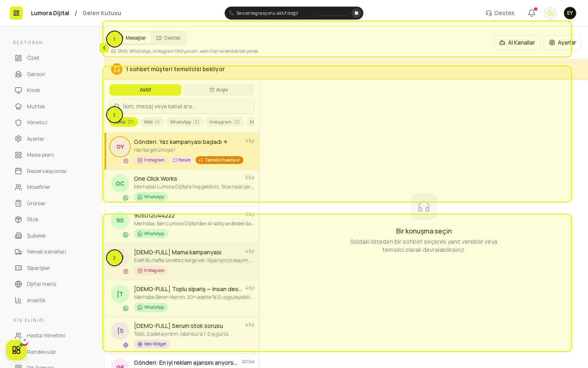The image size is (588, 368).
Task: Open the notifications bell
Action: pyautogui.click(x=532, y=13)
